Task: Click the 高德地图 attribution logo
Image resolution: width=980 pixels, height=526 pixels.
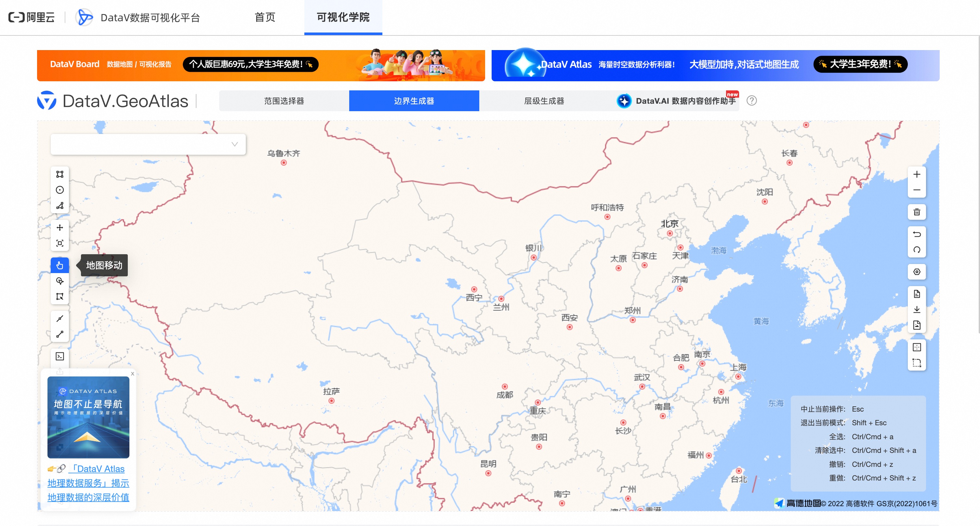Action: tap(798, 503)
